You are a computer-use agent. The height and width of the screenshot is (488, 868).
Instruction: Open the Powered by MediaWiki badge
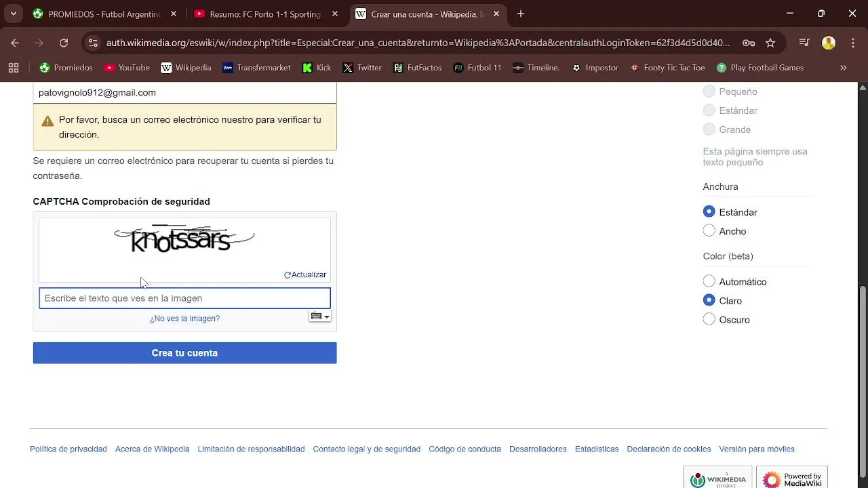click(792, 477)
